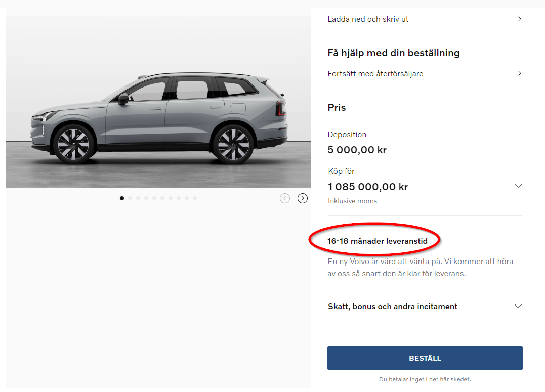Go to previous car image with left arrow
Viewport: 545px width, 392px height.
pos(285,198)
